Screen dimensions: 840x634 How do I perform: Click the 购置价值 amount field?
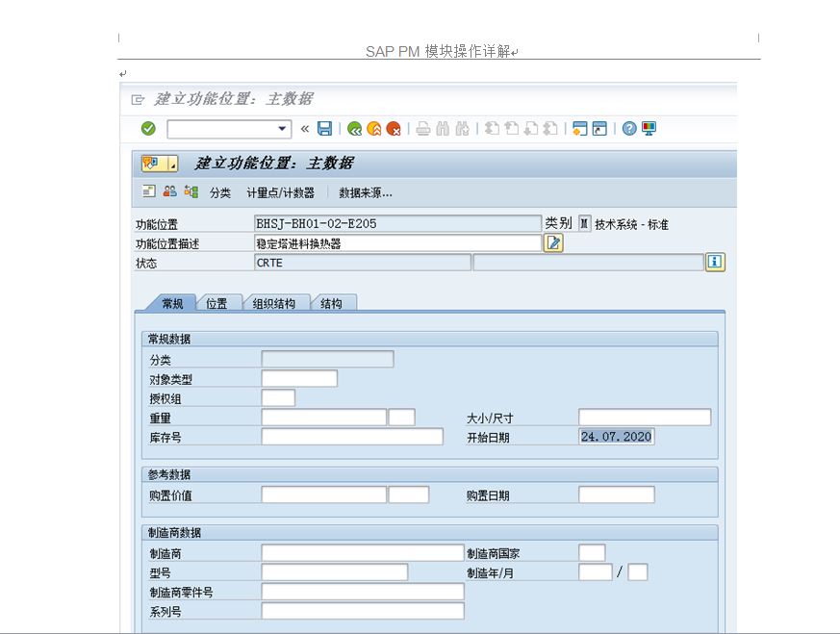pyautogui.click(x=324, y=495)
